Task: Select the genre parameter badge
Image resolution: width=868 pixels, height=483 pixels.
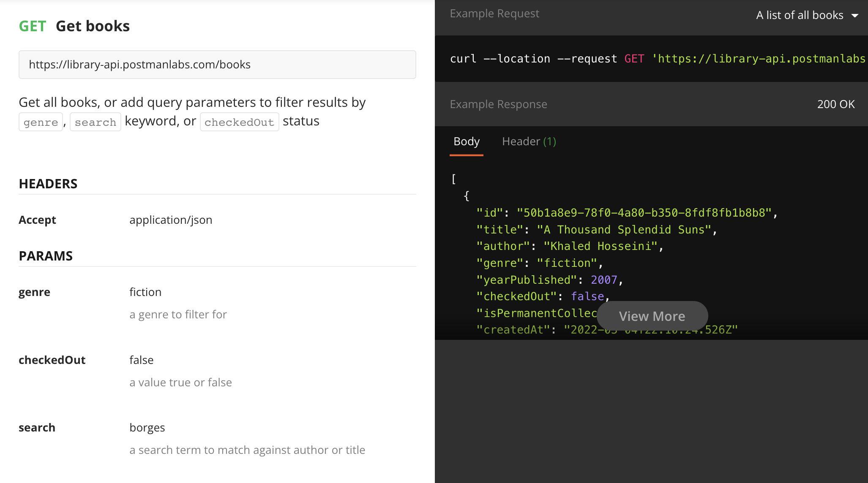Action: 41,122
